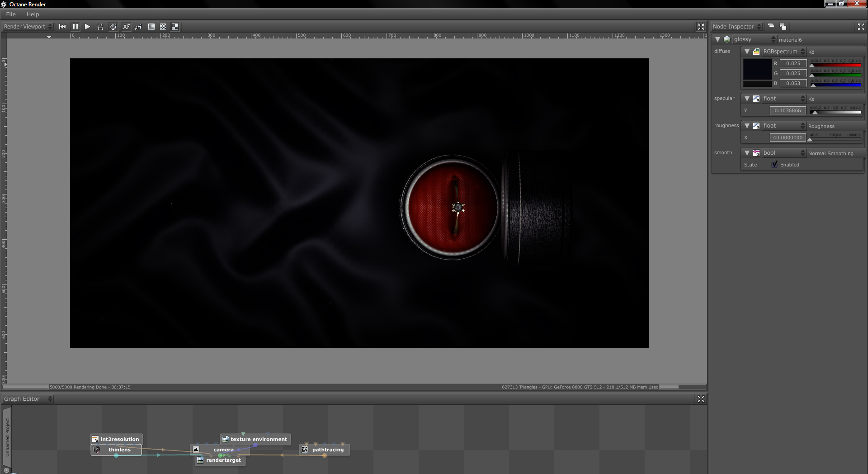This screenshot has height=474, width=868.
Task: Collapse the roughness float section
Action: [747, 126]
